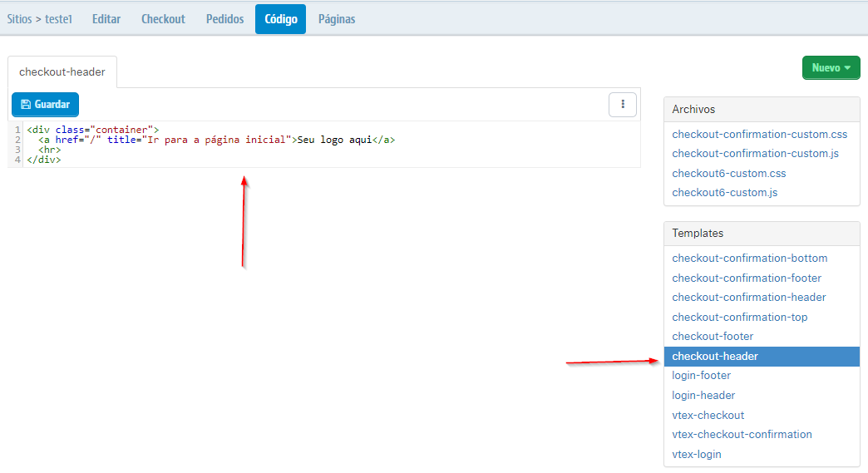This screenshot has width=868, height=473.
Task: Click the Guardar save button
Action: click(45, 105)
